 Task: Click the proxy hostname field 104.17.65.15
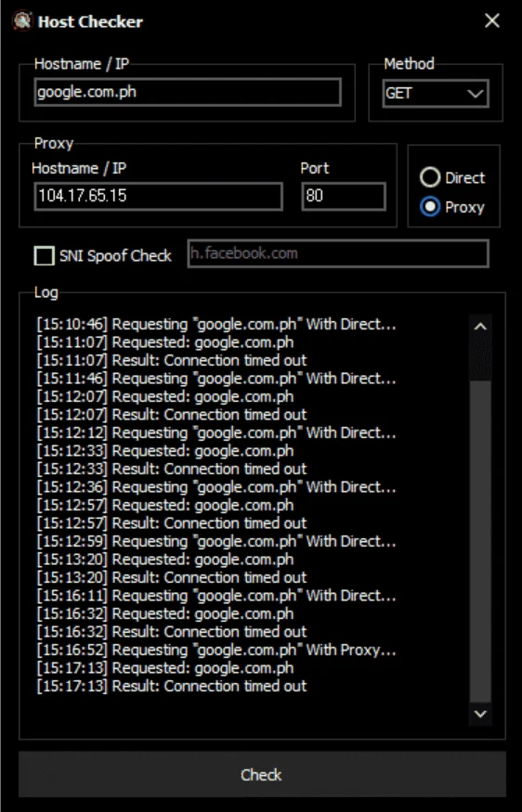point(158,196)
